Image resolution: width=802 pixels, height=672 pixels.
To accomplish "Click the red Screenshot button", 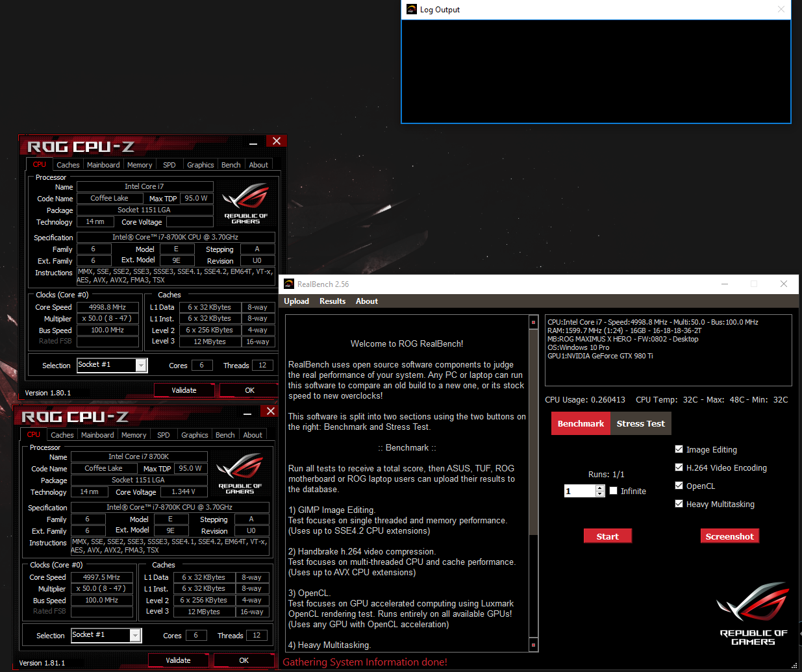I will click(729, 536).
